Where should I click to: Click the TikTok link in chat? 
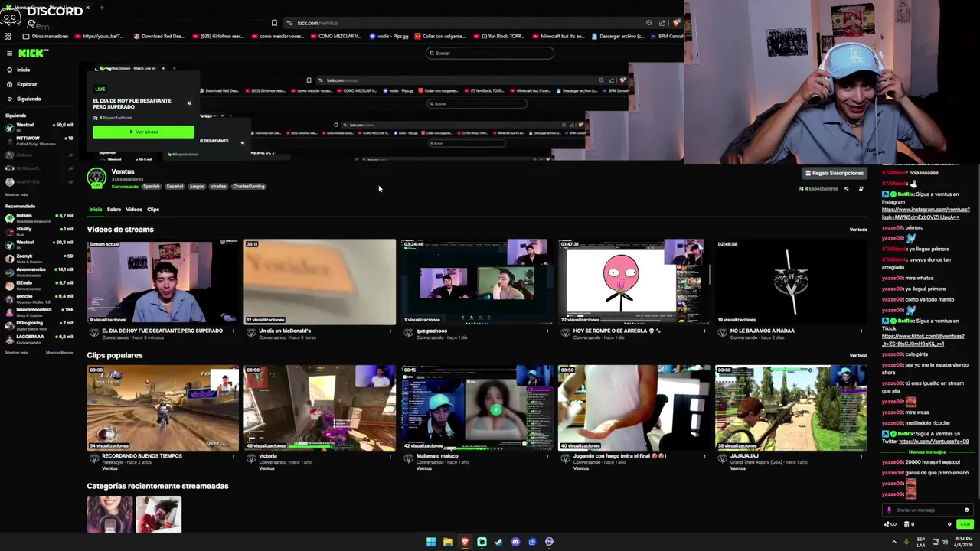tap(923, 340)
